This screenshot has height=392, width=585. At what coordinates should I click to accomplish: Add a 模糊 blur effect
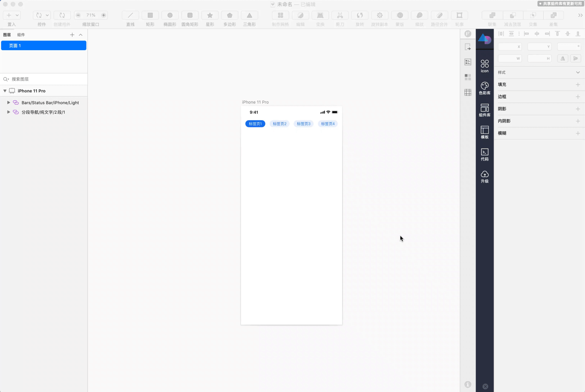578,133
